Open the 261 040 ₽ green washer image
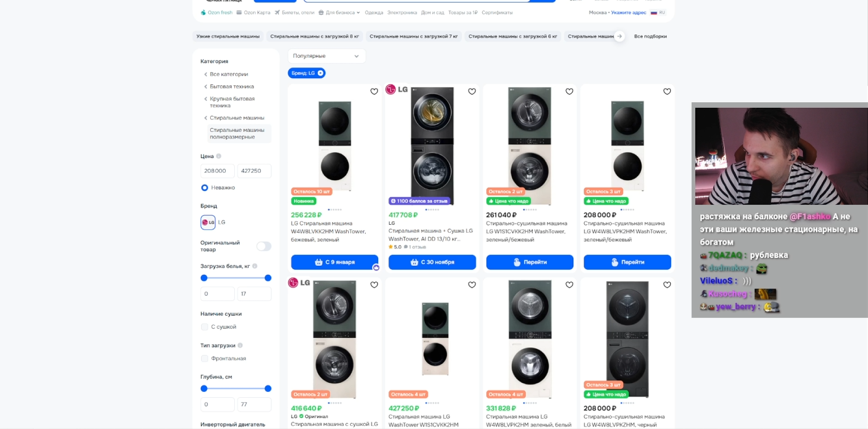The width and height of the screenshot is (868, 429). pyautogui.click(x=530, y=146)
